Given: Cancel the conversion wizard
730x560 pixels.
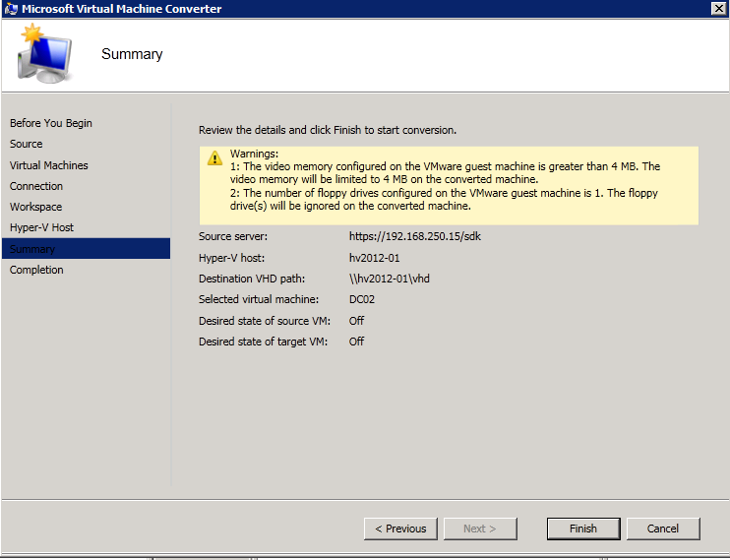Looking at the screenshot, I should (x=663, y=529).
